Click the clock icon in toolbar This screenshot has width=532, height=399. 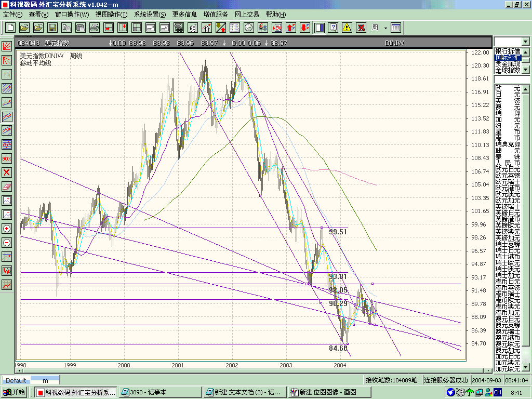[x=249, y=28]
